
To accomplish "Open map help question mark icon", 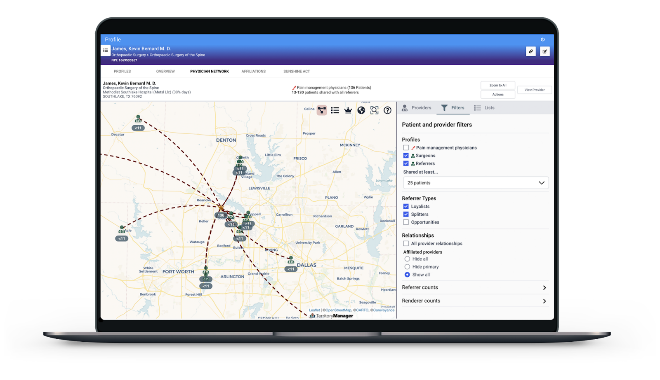I will tap(388, 110).
